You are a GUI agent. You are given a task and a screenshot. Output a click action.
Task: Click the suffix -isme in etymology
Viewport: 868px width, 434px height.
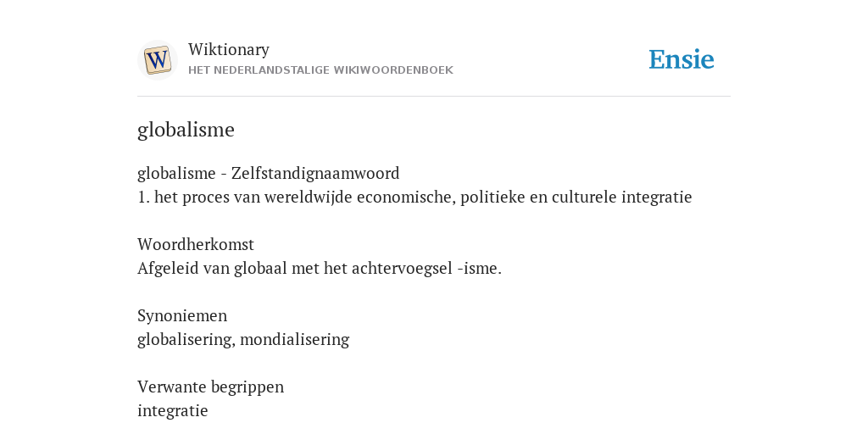point(480,269)
